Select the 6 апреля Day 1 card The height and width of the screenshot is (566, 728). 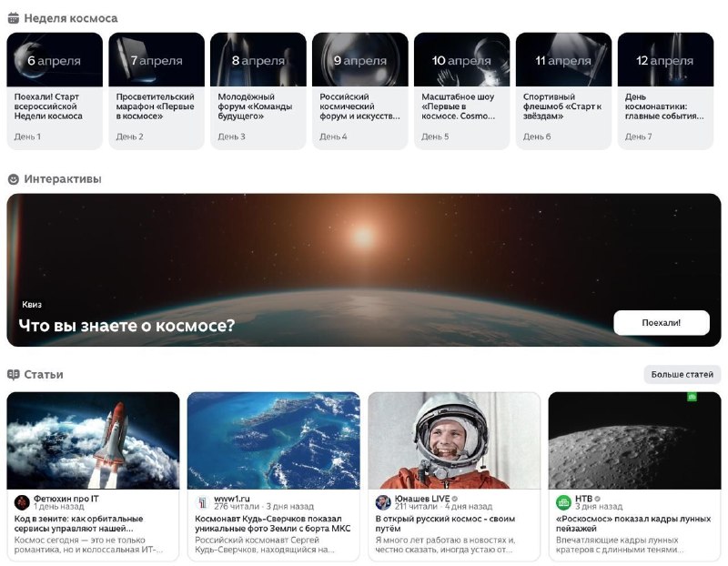point(55,91)
